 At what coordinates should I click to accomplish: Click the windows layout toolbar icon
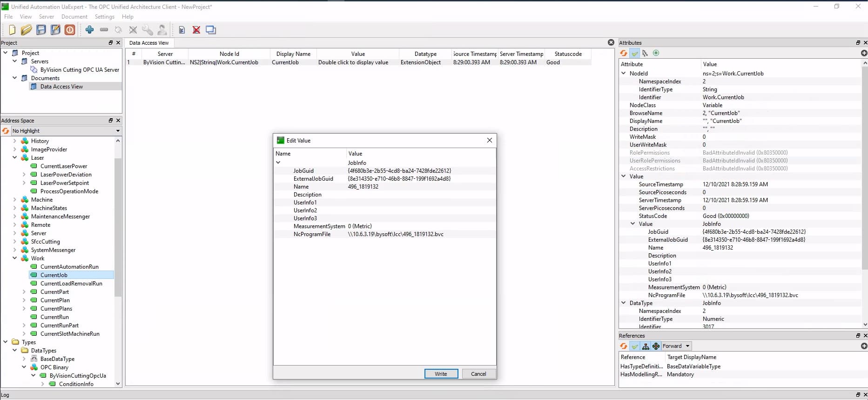point(211,30)
